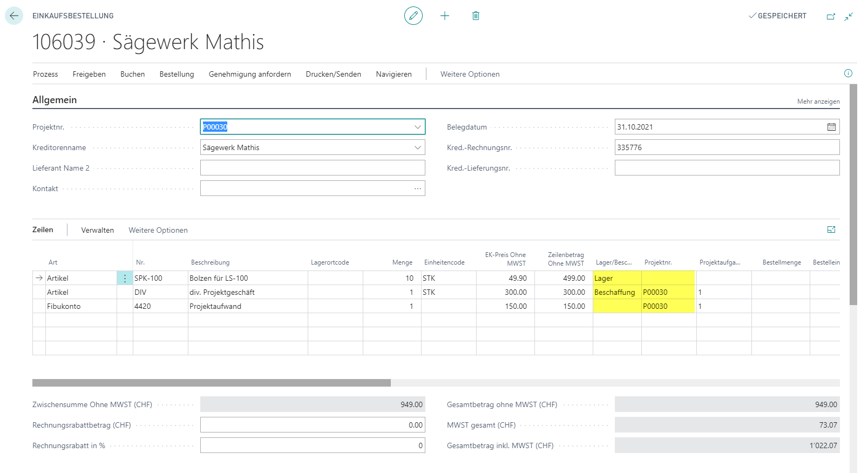The image size is (868, 473).
Task: Click the Nr. cell 4420
Action: pyautogui.click(x=160, y=306)
